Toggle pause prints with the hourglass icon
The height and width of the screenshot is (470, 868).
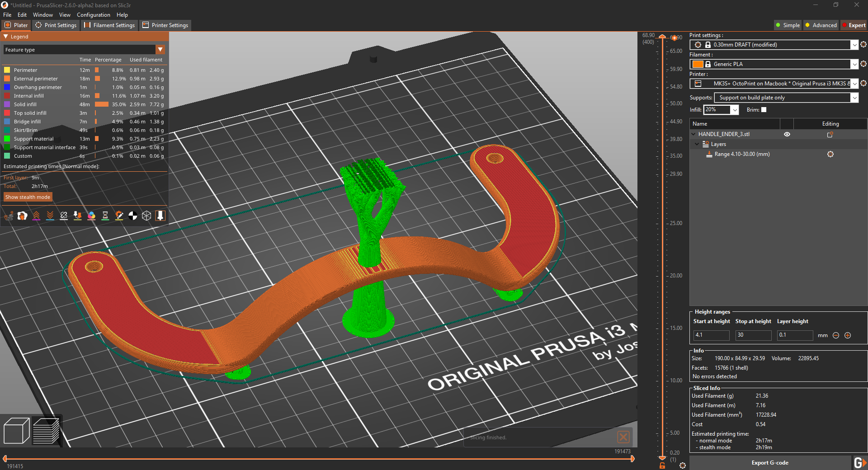click(x=105, y=216)
